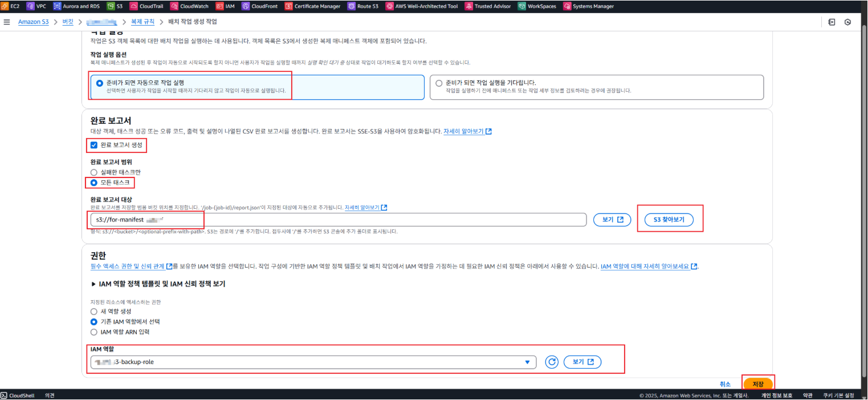Screen dimensions: 868x400
Task: Open the EC2 service shortcut icon
Action: 6,6
